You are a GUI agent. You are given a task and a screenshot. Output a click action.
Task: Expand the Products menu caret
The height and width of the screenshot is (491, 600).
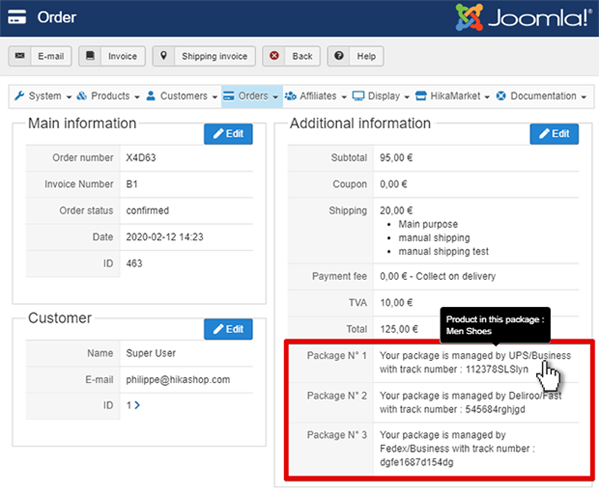coord(137,97)
